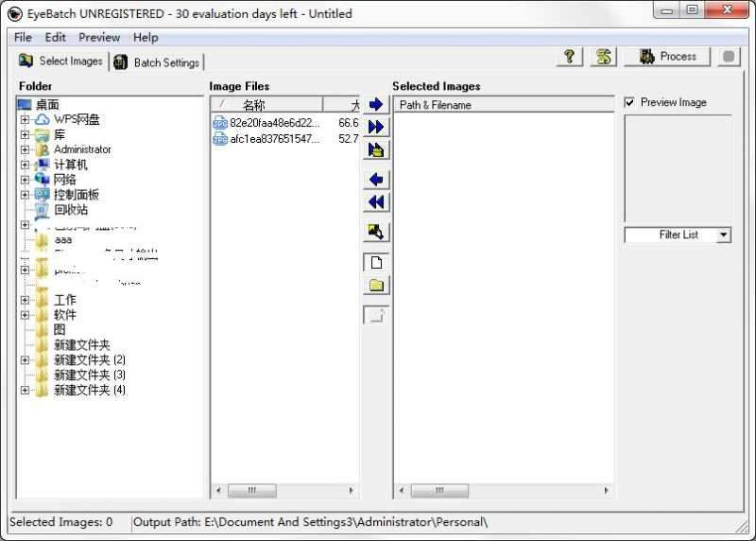756x541 pixels.
Task: Click the image search magnifier button
Action: point(376,232)
